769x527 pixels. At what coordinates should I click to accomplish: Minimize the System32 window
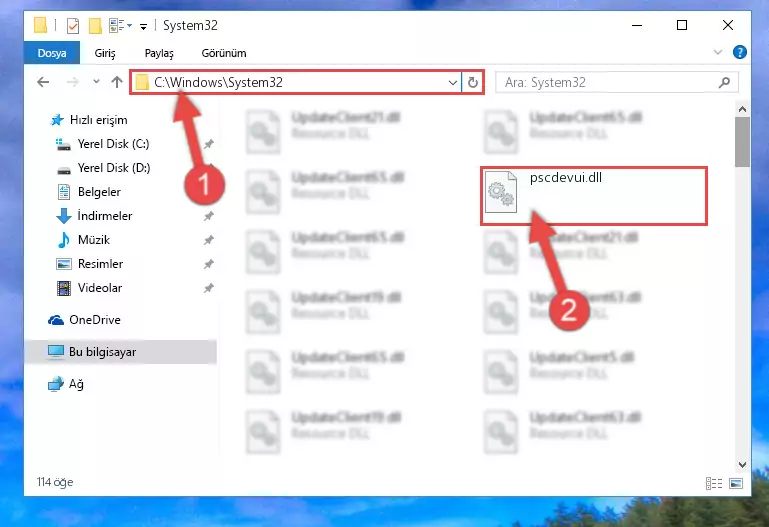click(637, 25)
